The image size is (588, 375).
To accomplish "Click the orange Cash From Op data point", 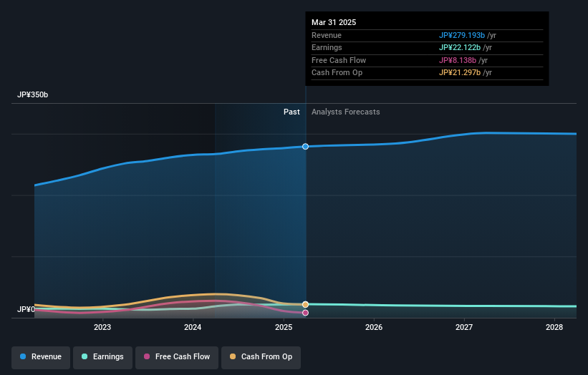I will coord(306,305).
